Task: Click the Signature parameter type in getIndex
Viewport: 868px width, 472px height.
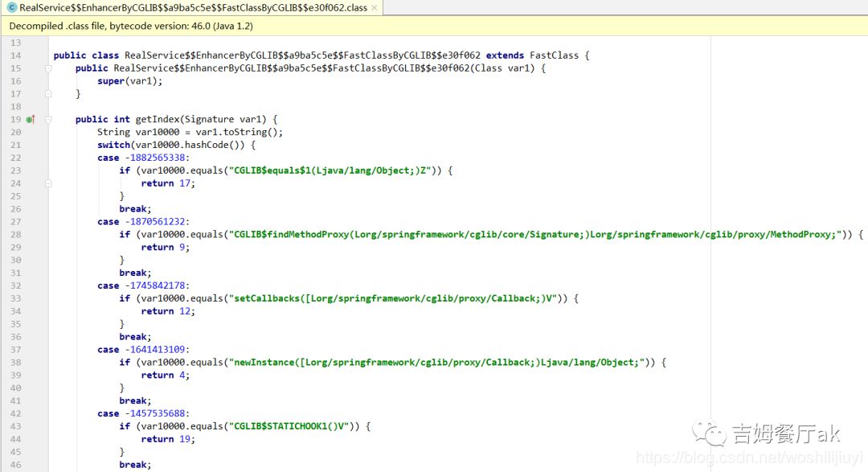Action: click(209, 119)
